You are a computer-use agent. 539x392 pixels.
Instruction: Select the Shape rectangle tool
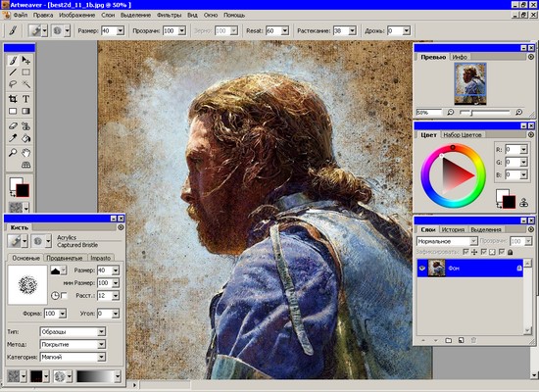tap(13, 111)
